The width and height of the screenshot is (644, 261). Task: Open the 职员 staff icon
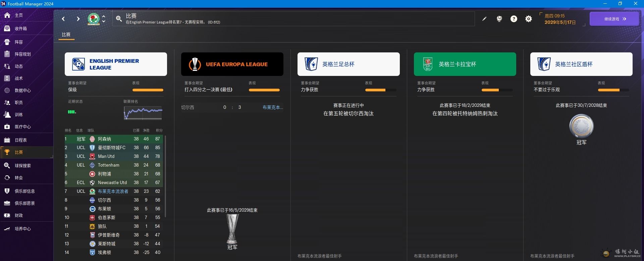click(7, 102)
